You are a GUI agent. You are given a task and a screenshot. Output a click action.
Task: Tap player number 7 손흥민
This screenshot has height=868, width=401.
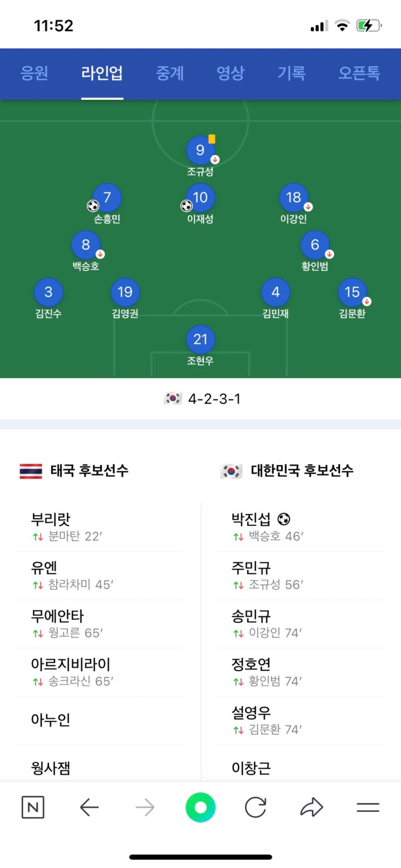tap(107, 198)
